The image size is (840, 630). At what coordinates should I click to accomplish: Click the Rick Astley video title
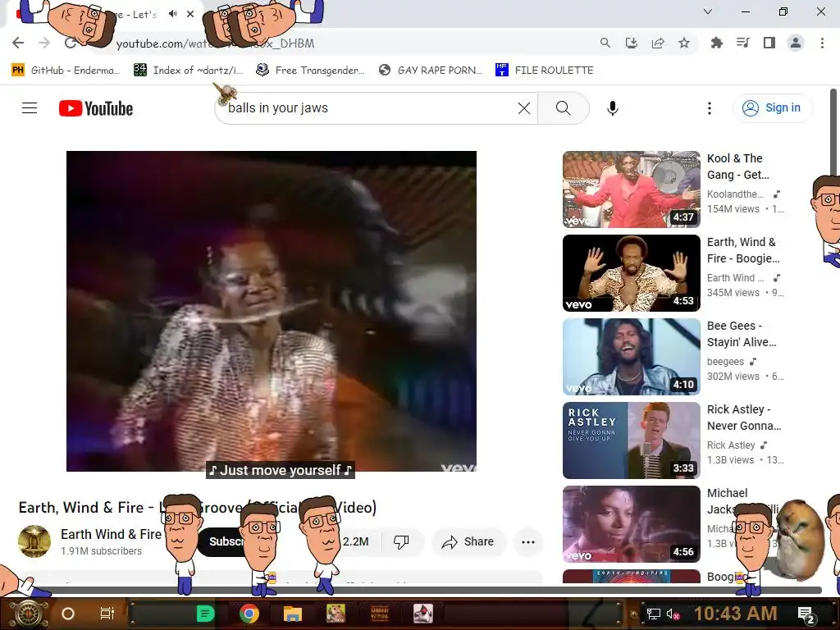coord(744,418)
